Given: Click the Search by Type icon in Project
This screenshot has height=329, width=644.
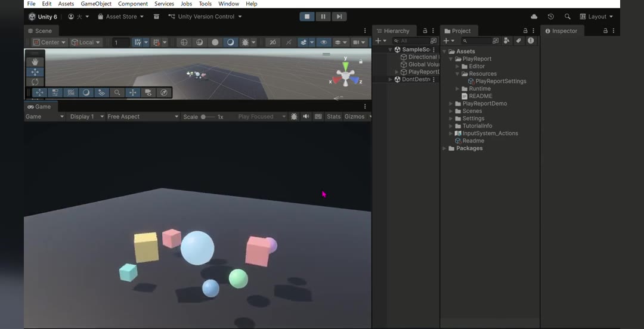Looking at the screenshot, I should point(506,41).
